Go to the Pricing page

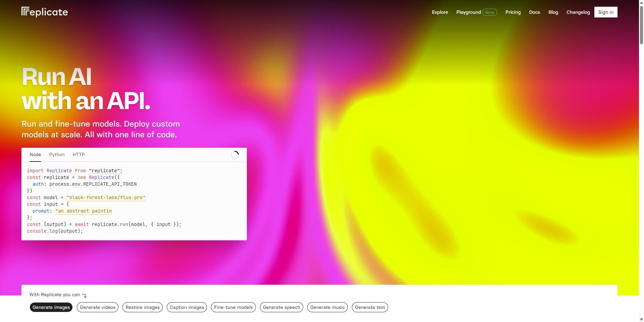coord(513,12)
